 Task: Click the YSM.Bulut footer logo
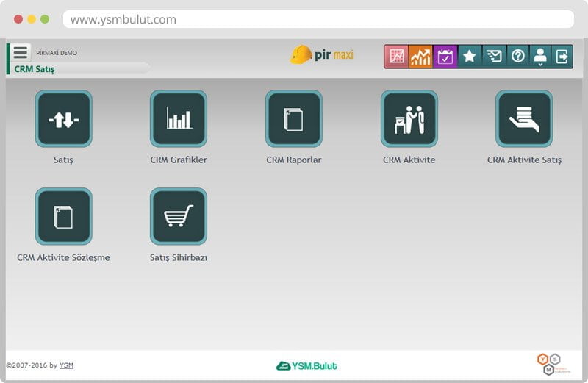(x=306, y=365)
